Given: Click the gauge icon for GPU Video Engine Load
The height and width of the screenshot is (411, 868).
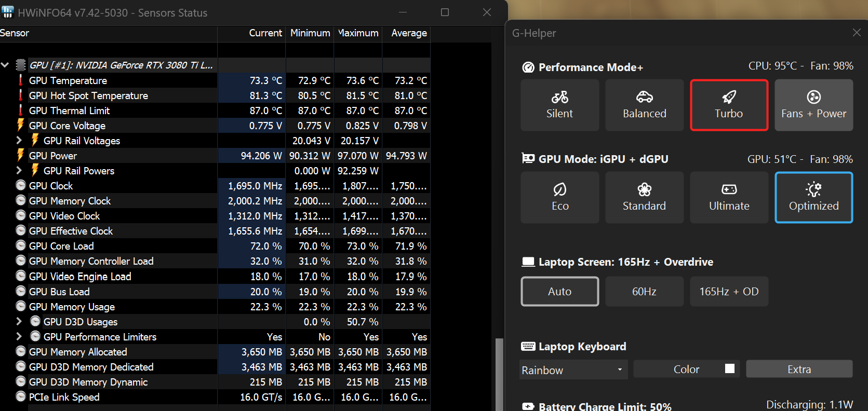Looking at the screenshot, I should [21, 276].
